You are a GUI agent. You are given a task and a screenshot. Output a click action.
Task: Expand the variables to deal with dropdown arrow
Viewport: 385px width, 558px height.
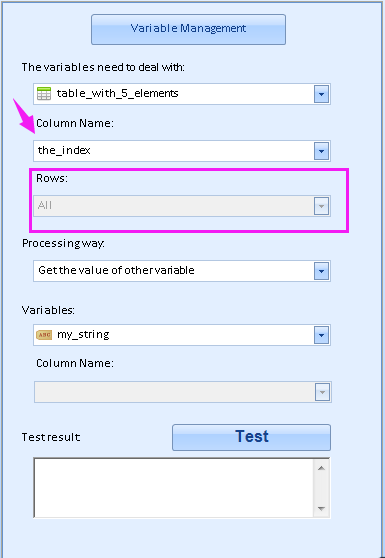click(x=321, y=94)
